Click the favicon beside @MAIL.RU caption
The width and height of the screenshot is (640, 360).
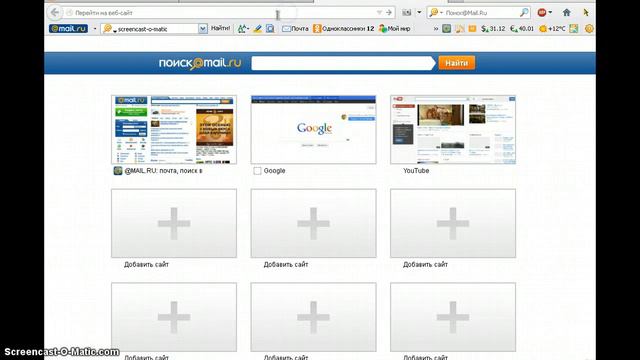click(118, 171)
